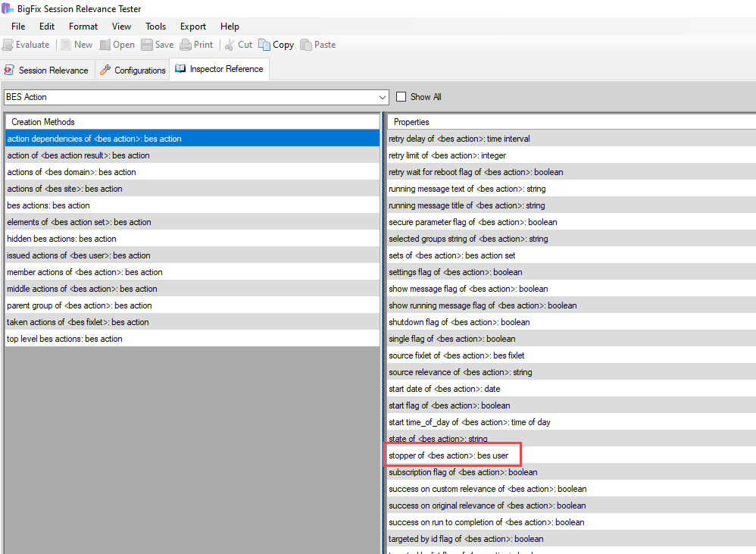The width and height of the screenshot is (756, 554).
Task: Select 'top level bes actions' row
Action: [192, 339]
